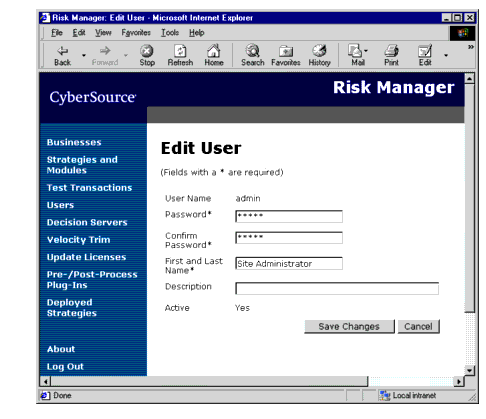Screen dimensions: 486x419
Task: Open Deployed Strategies link
Action: (72, 308)
